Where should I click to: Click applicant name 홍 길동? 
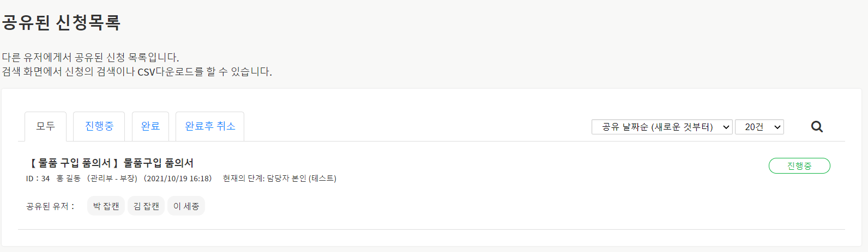(68, 179)
